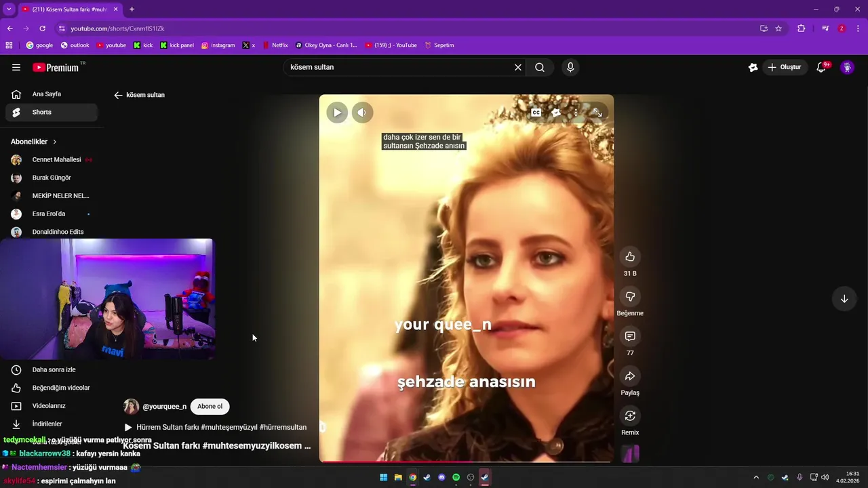The width and height of the screenshot is (868, 488).
Task: Select Shorts in the sidebar
Action: click(52, 112)
